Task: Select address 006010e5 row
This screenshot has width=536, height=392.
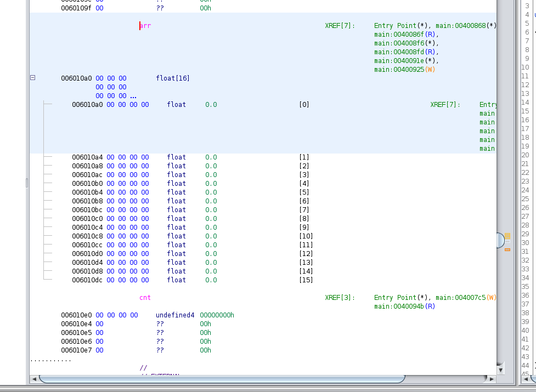Action: 76,333
